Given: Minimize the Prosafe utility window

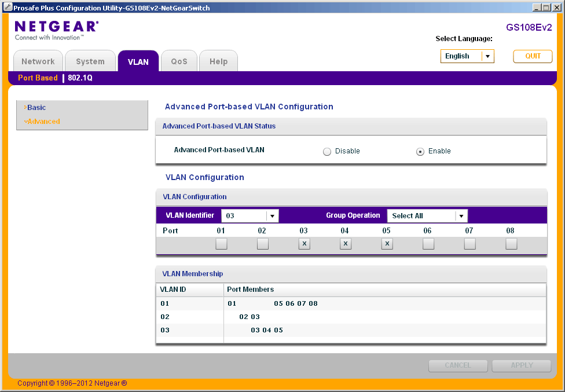Looking at the screenshot, I should [537, 7].
